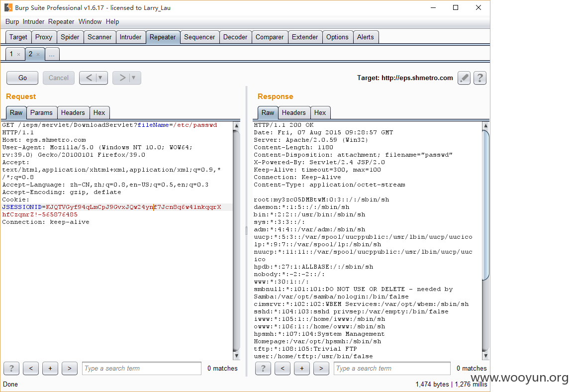Expand the forward history dropdown arrow
Viewport: 573px width, 392px height.
tap(134, 78)
